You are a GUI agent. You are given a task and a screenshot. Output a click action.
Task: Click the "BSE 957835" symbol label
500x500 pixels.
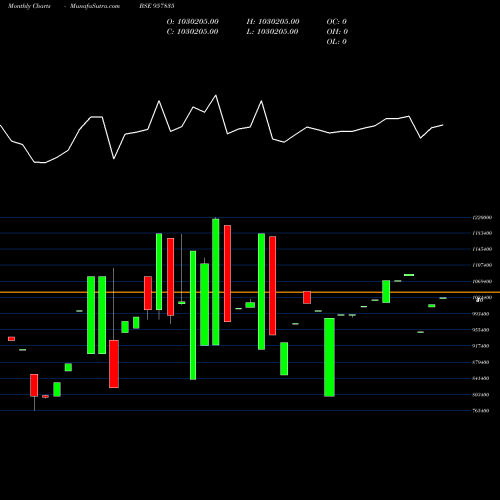(x=157, y=6)
